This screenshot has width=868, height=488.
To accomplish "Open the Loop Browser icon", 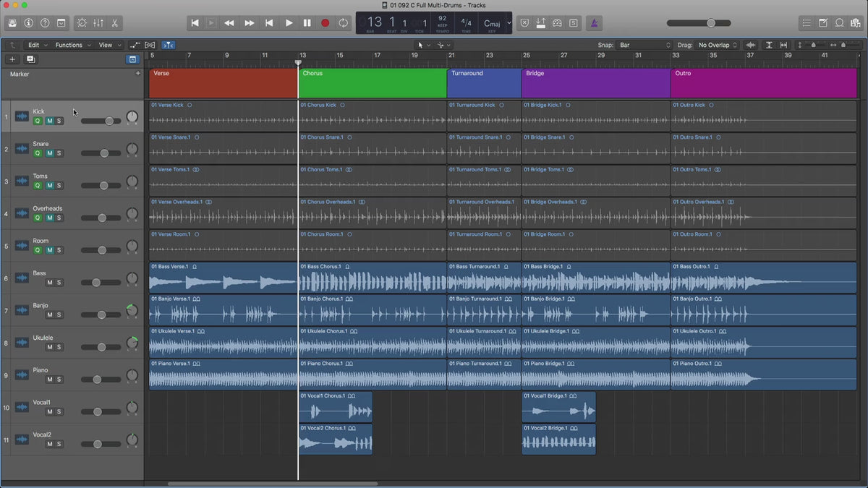I will (840, 23).
